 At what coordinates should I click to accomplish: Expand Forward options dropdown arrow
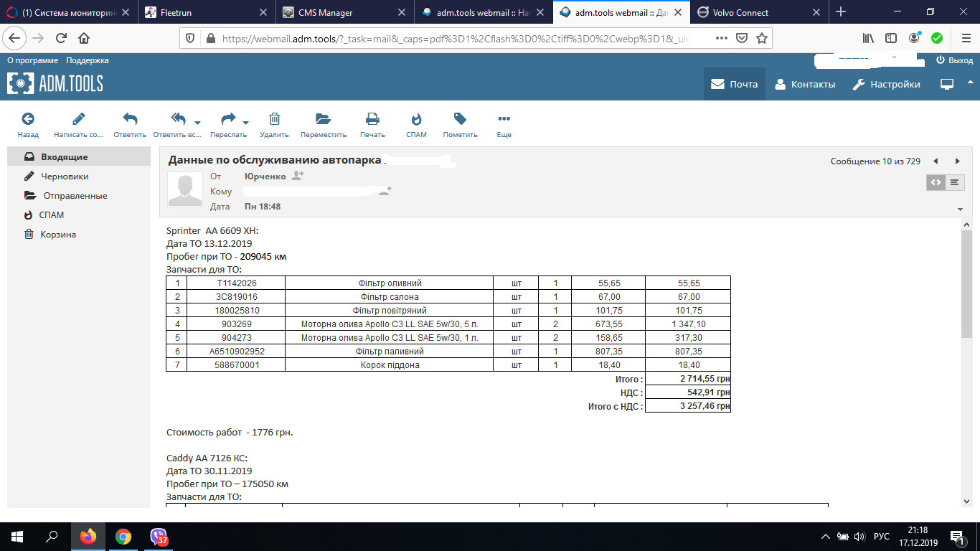click(x=246, y=122)
